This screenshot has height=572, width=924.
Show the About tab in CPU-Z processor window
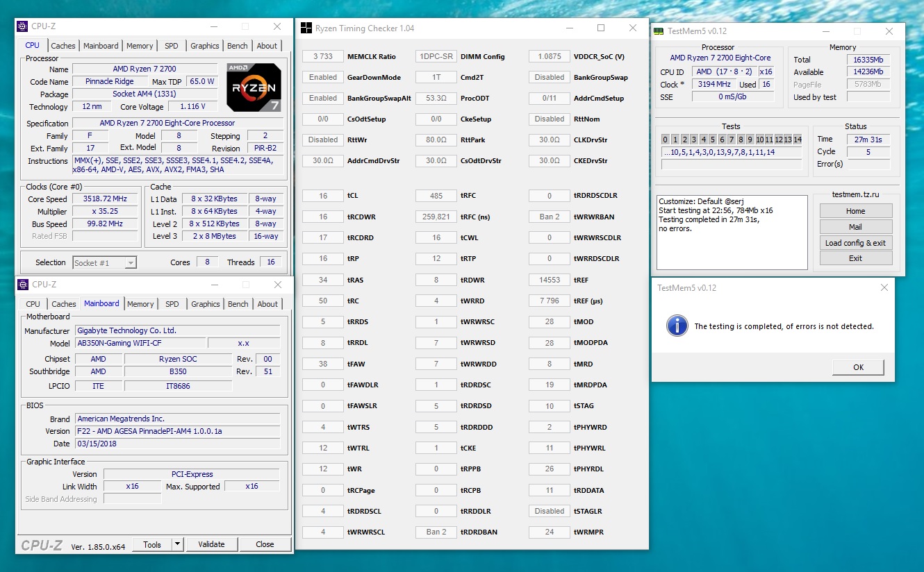click(x=267, y=46)
